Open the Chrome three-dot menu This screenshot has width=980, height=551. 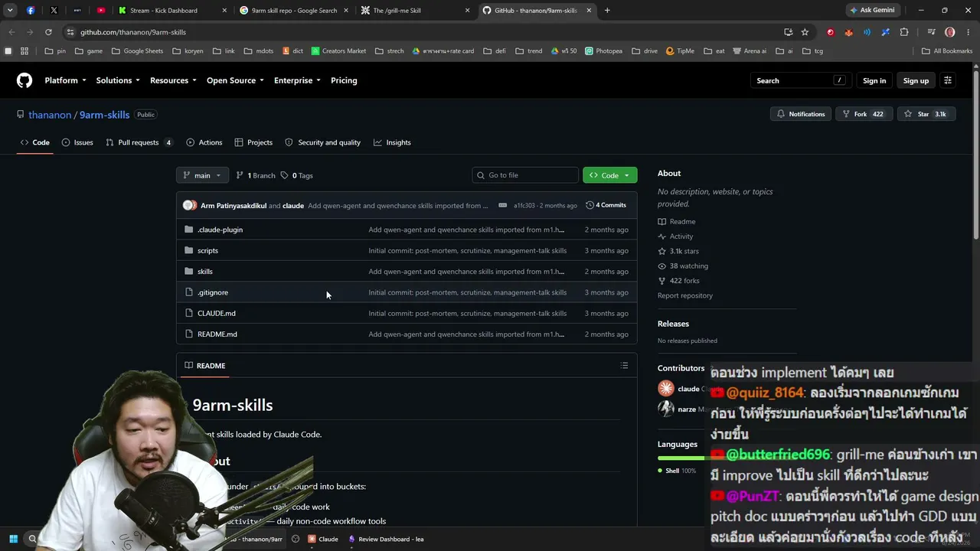[969, 32]
